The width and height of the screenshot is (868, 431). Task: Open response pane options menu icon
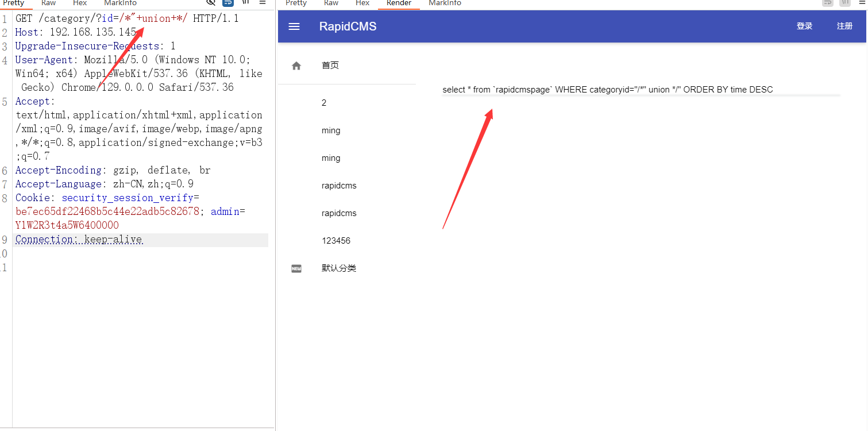pyautogui.click(x=861, y=2)
